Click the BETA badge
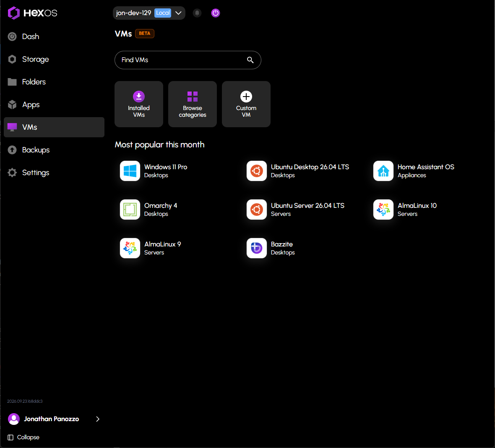 point(145,34)
